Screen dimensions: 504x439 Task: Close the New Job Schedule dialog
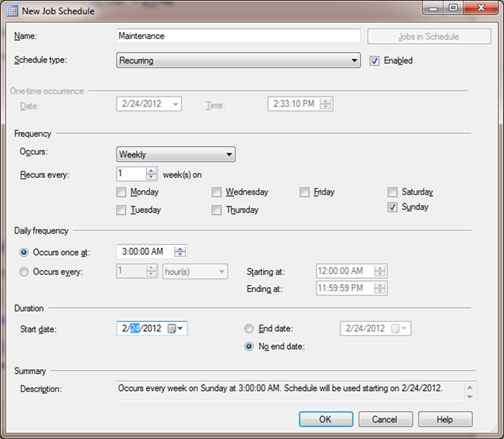tap(481, 8)
